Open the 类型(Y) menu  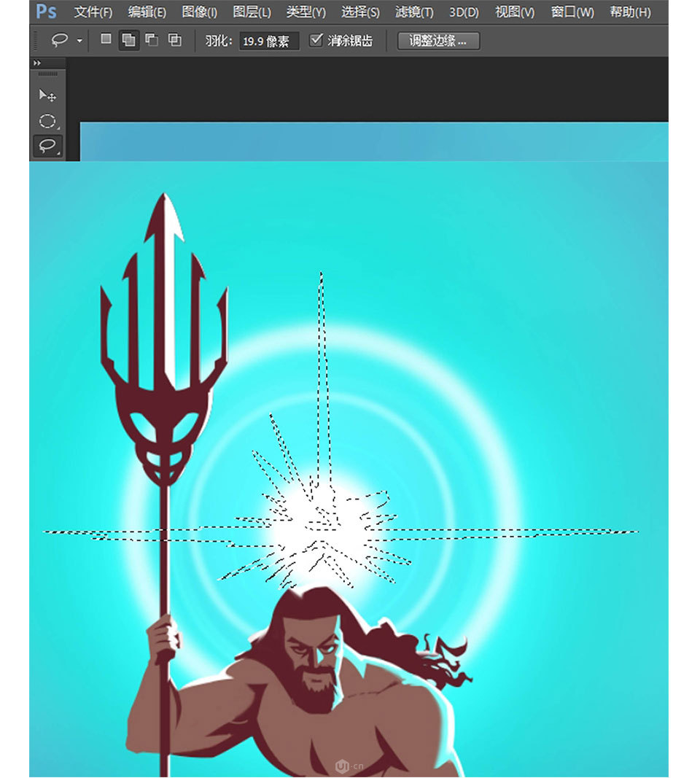tap(306, 12)
